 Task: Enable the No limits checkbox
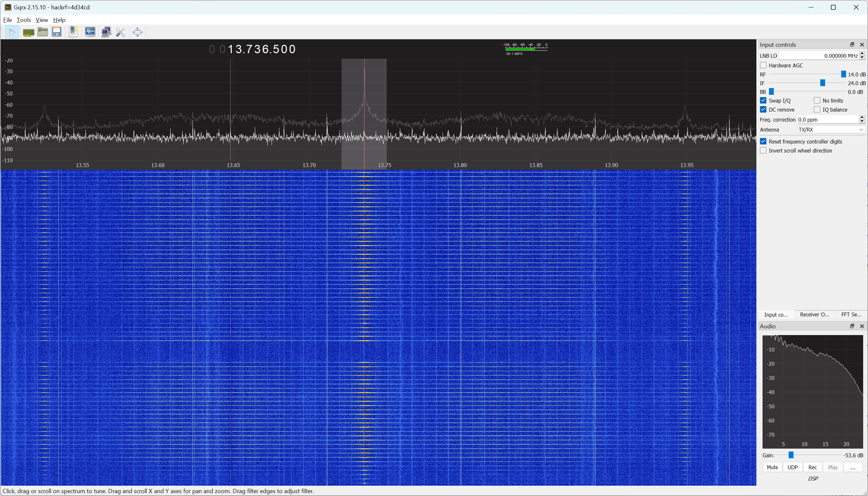pyautogui.click(x=817, y=101)
